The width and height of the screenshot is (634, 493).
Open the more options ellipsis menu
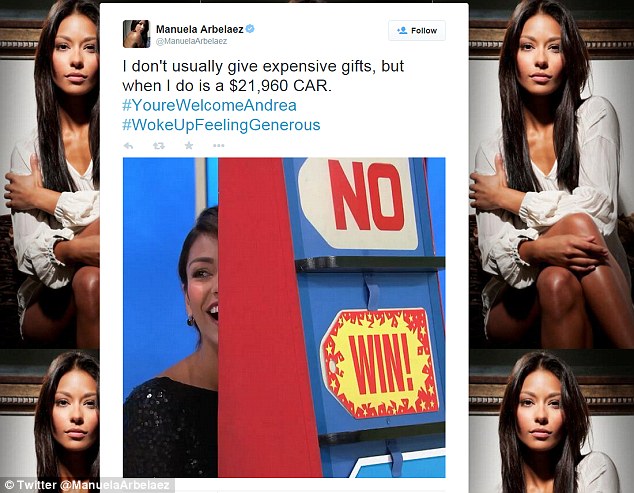click(x=218, y=146)
